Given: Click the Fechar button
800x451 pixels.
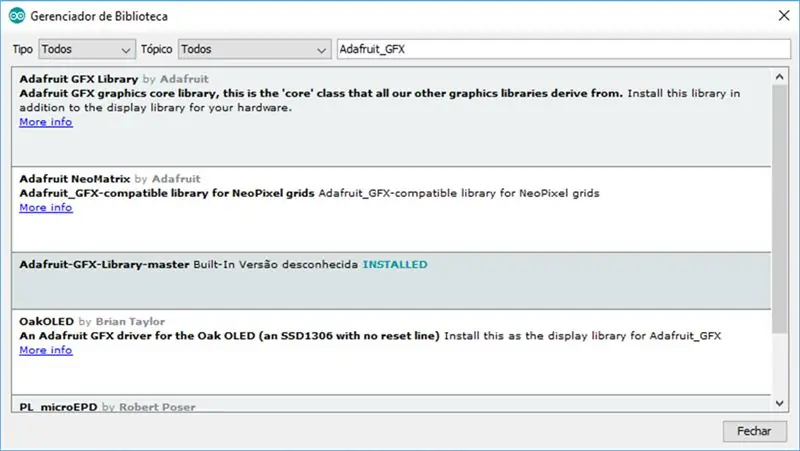Looking at the screenshot, I should click(x=754, y=431).
